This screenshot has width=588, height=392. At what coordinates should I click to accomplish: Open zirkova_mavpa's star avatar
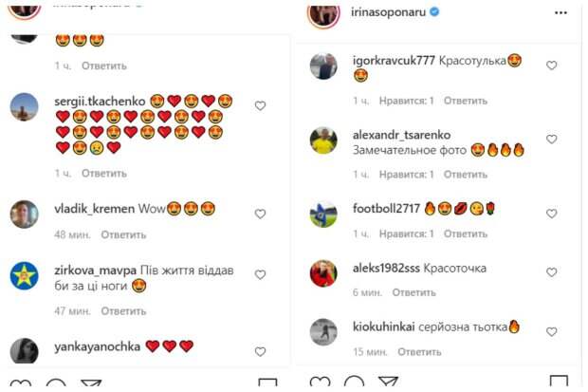pyautogui.click(x=24, y=275)
